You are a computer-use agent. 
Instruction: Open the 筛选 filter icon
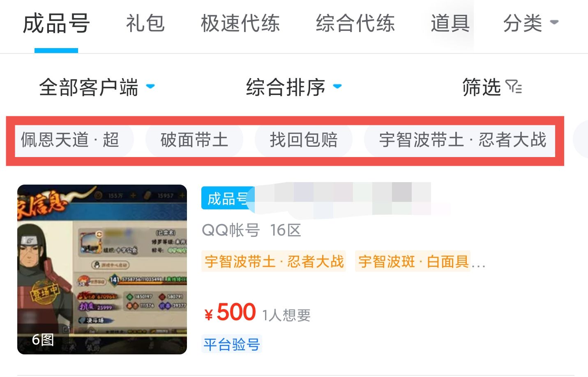514,87
